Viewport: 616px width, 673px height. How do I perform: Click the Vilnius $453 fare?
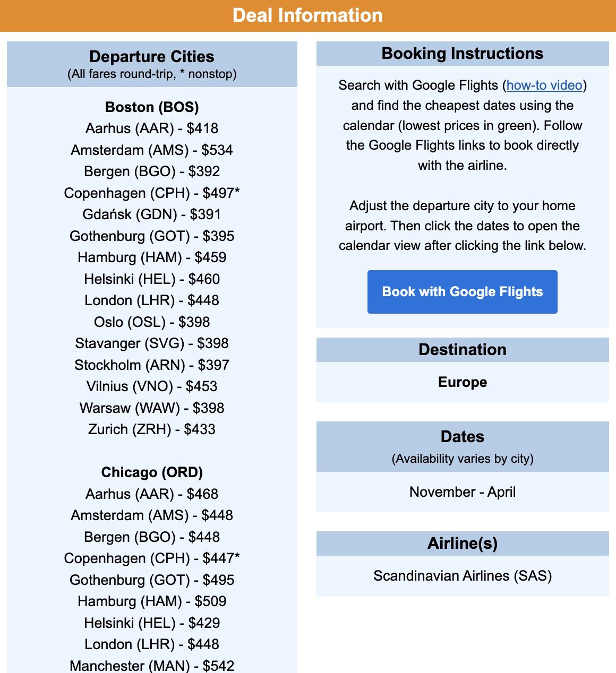(x=152, y=386)
